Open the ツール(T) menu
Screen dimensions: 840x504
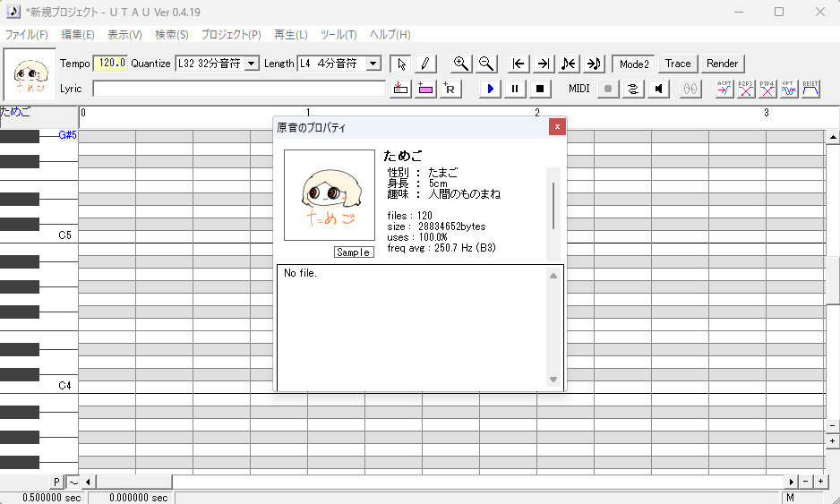click(x=339, y=35)
